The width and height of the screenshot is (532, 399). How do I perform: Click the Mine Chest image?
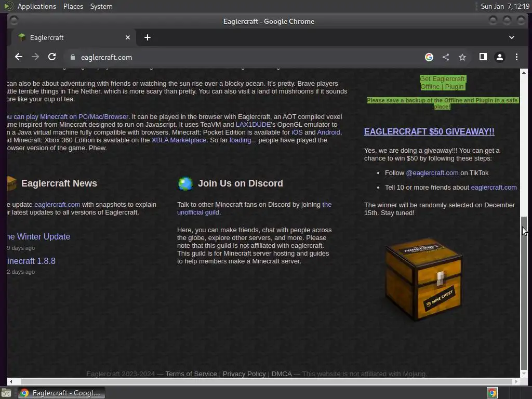[x=423, y=278]
